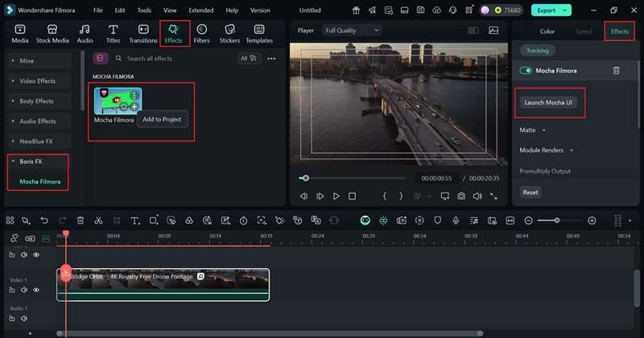
Task: Mute the Video 1 track
Action: pyautogui.click(x=24, y=290)
